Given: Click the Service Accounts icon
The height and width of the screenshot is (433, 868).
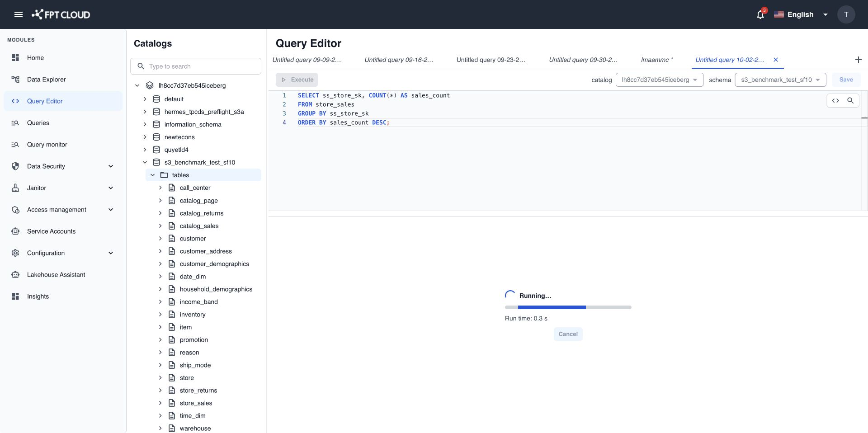Looking at the screenshot, I should [15, 231].
